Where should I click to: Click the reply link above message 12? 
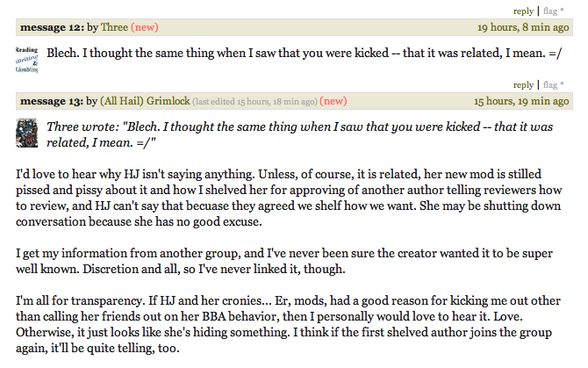(524, 11)
